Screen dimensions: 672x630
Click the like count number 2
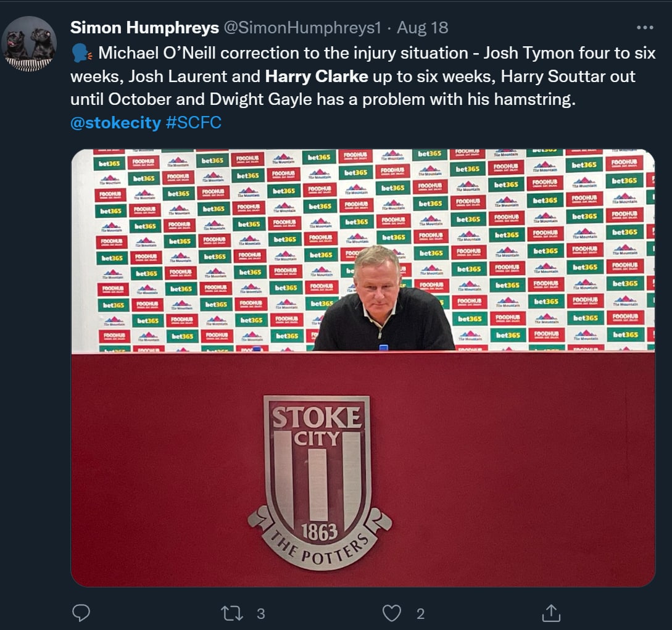(421, 613)
